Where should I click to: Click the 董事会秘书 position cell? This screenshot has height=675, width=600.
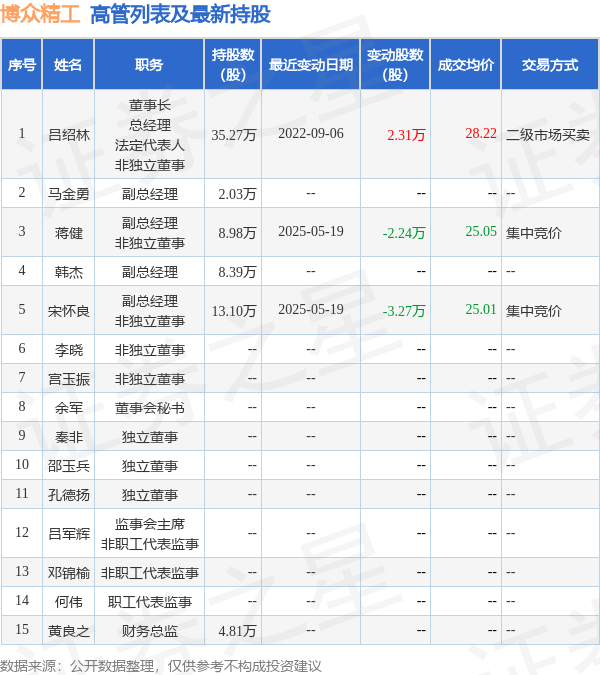[x=150, y=408]
